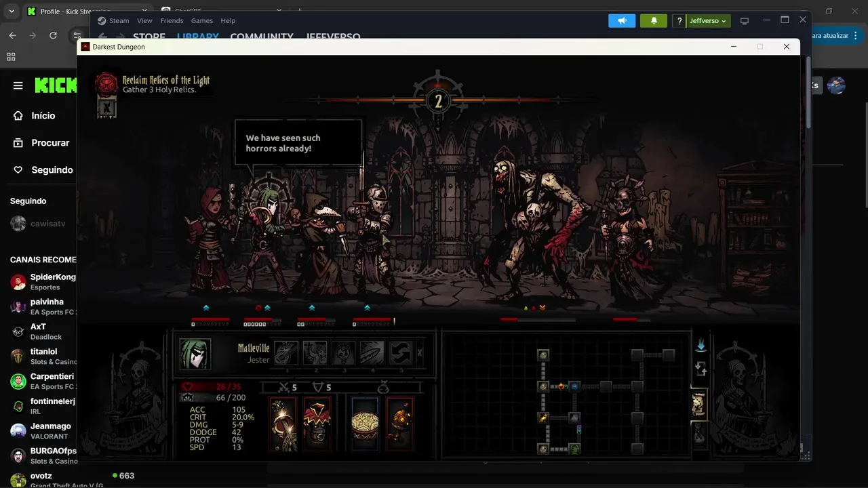Click the Jester's red armor slot
Screen dimensions: 868x488
click(317, 424)
